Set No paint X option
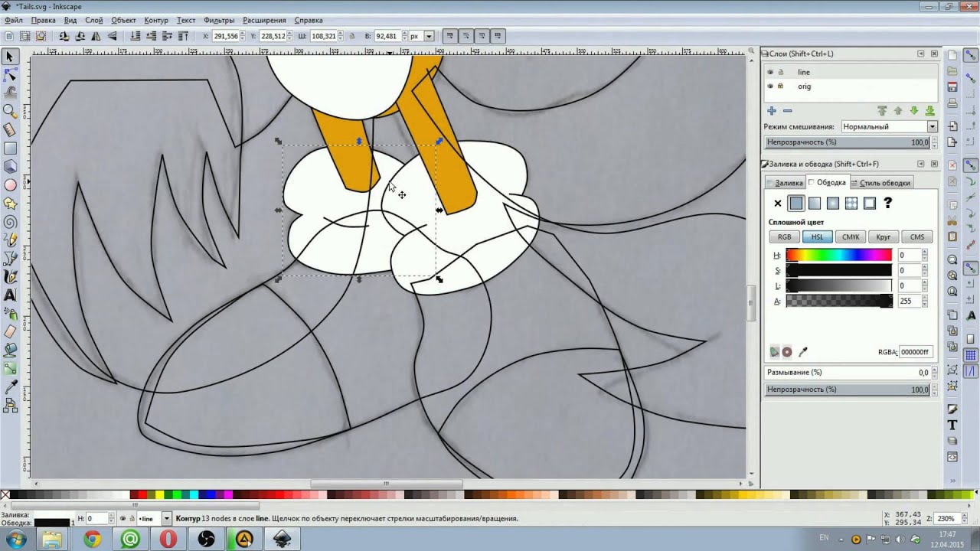Screen dimensions: 980x551 (x=778, y=204)
